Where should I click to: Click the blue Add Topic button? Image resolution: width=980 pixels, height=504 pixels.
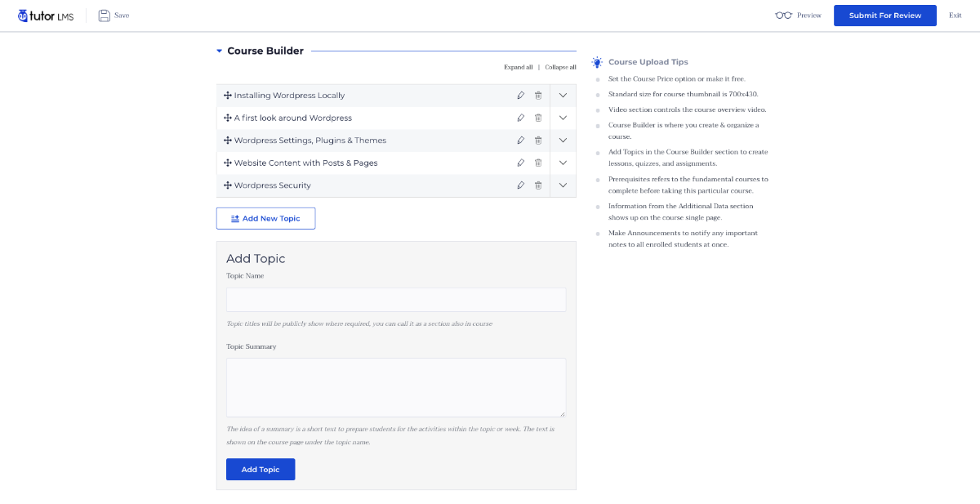click(261, 470)
